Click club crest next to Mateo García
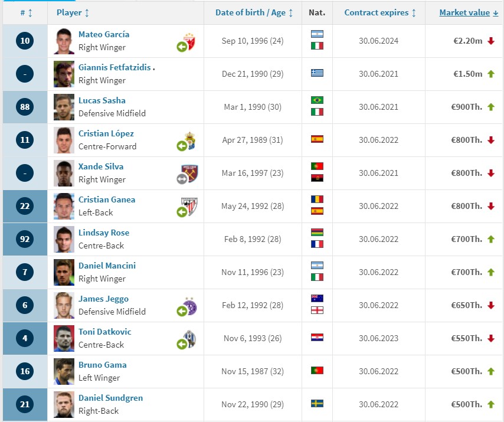 click(189, 41)
